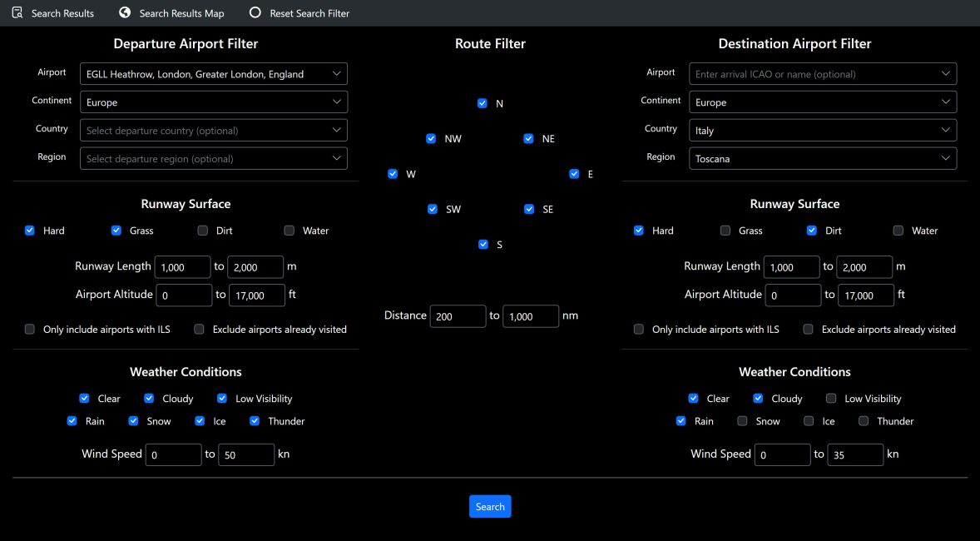Open the departure Airport dropdown showing EGLL Heathrow
This screenshot has height=541, width=980.
pyautogui.click(x=213, y=73)
